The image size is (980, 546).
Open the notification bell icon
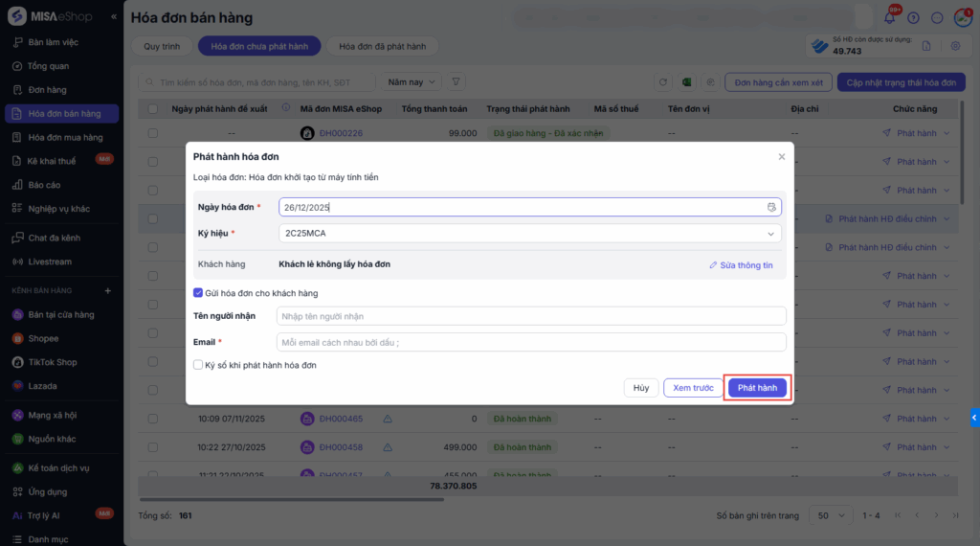point(889,17)
